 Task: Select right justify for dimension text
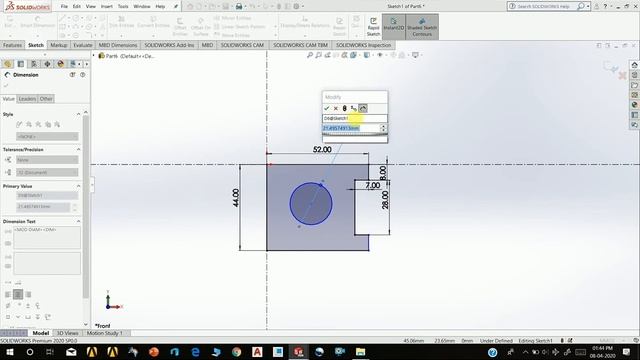click(28, 294)
